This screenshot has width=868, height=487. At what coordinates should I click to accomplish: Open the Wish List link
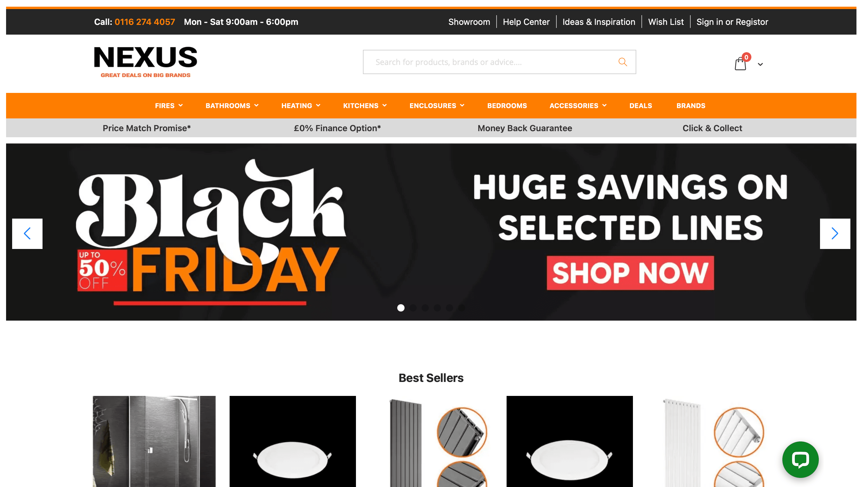[x=665, y=22]
